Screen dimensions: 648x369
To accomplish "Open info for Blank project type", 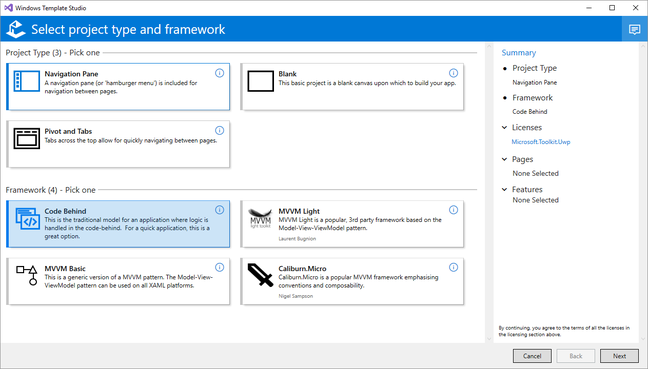I will [x=453, y=73].
